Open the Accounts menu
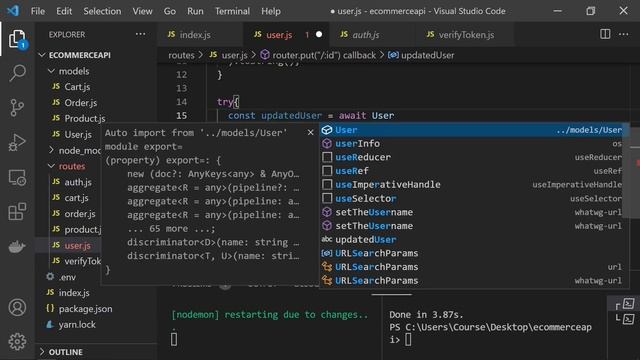Viewport: 640px width, 360px height. (x=17, y=307)
